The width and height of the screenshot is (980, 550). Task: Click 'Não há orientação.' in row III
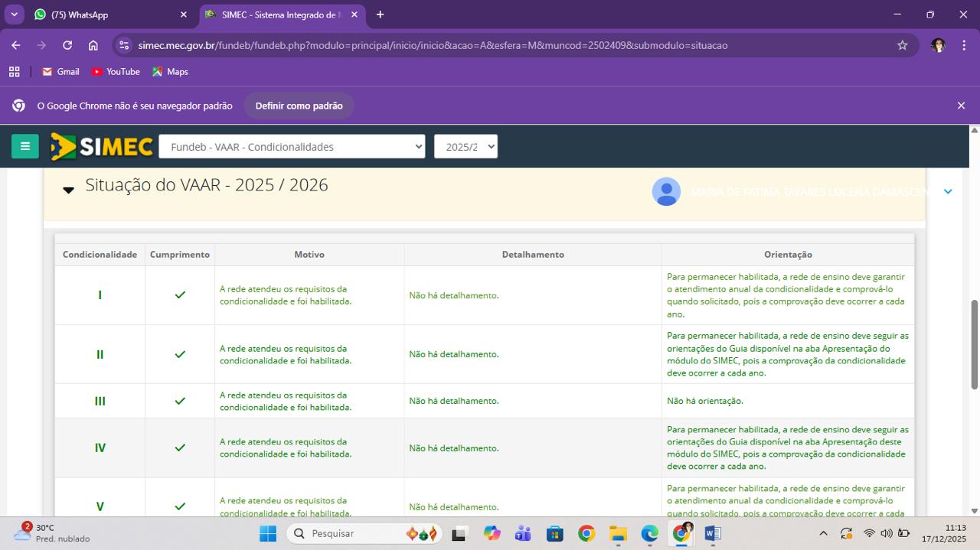tap(705, 401)
